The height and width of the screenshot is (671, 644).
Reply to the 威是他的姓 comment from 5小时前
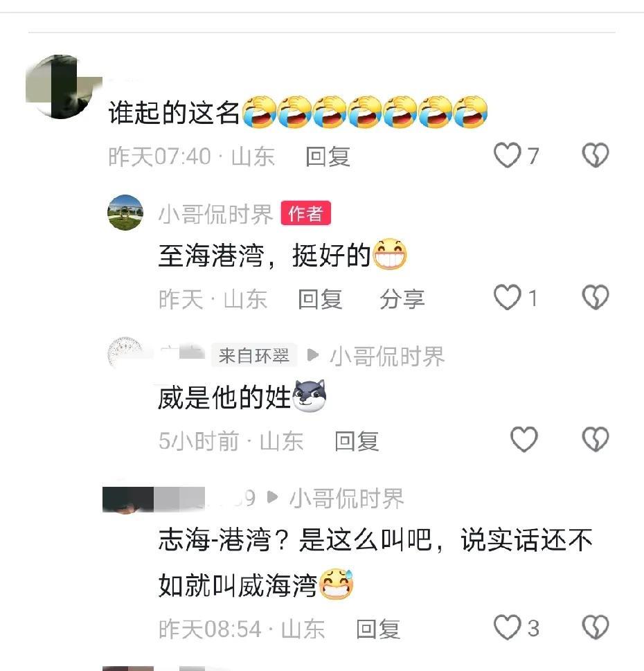357,441
